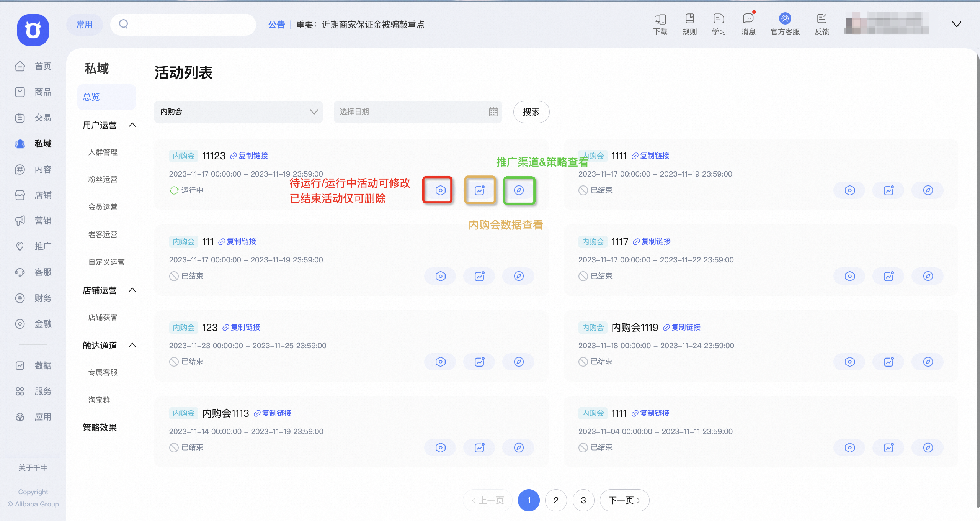Go to page 2
Screen dimensions: 980x521
click(x=556, y=500)
